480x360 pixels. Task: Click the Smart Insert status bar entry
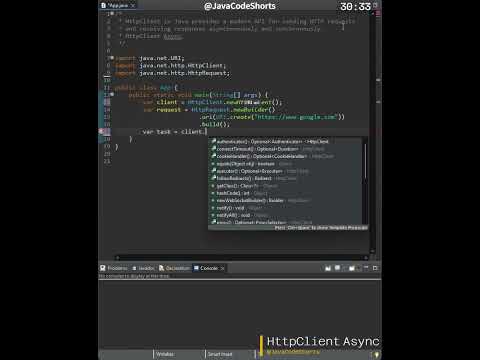coord(220,354)
